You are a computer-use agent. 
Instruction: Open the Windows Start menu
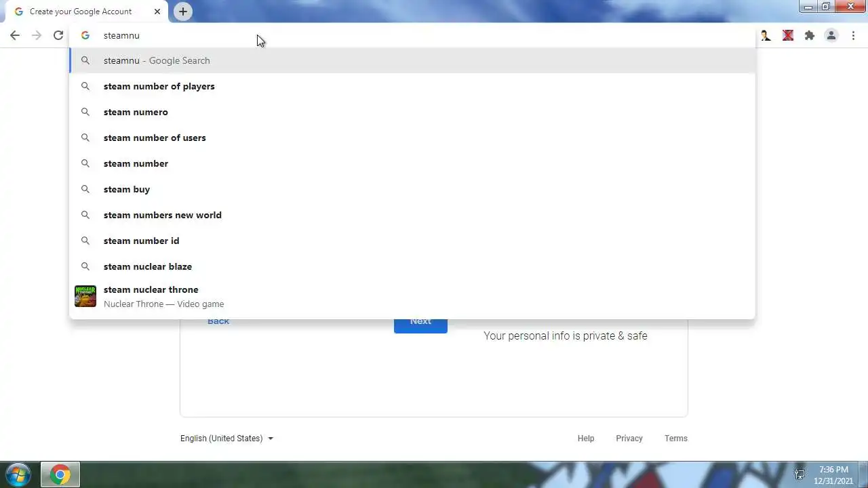18,475
